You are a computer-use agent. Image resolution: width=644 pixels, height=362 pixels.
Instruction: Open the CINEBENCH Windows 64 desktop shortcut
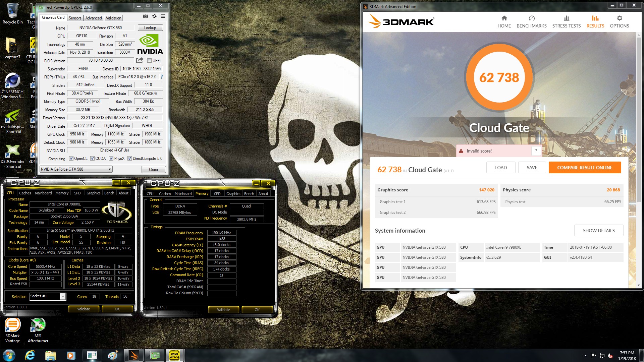click(x=13, y=86)
